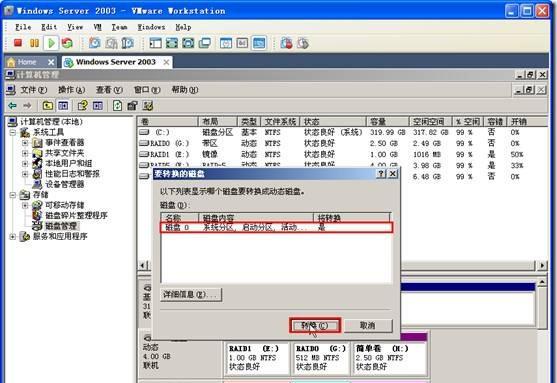Click the Appliance view icon in VMware toolbar
557x383 pixels.
[242, 43]
